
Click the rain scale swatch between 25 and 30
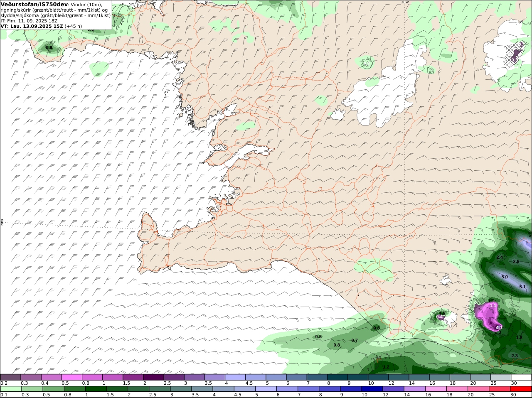[500, 389]
